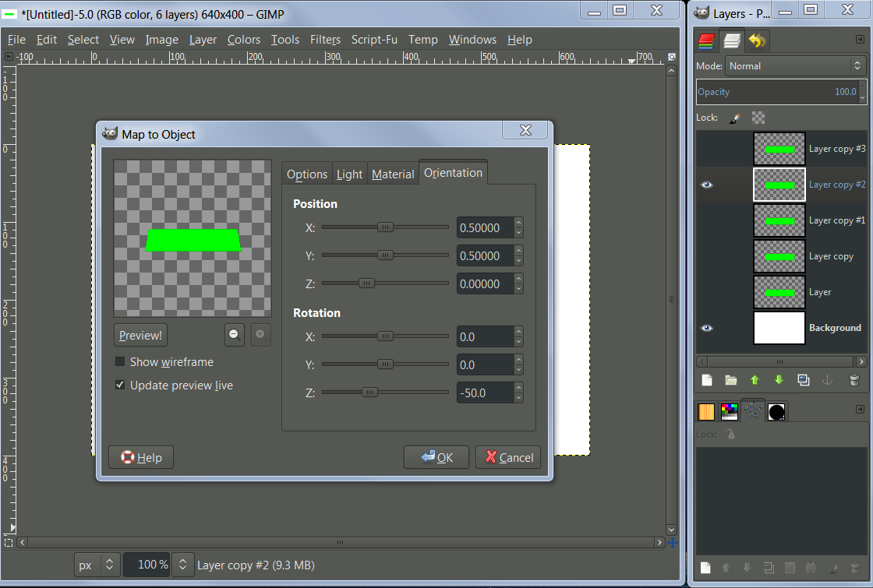The height and width of the screenshot is (588, 873).
Task: Adjust the Position Z slider
Action: (385, 283)
